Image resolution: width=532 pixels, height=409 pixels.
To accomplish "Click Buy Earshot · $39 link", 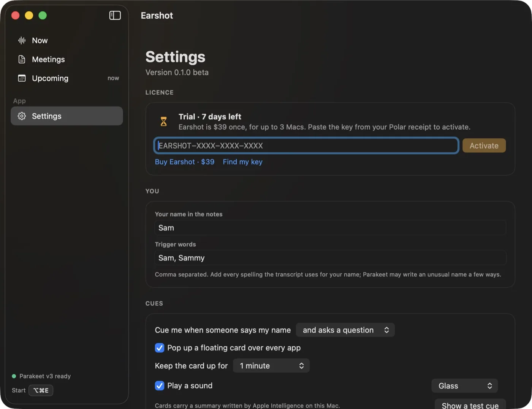I will click(x=185, y=162).
